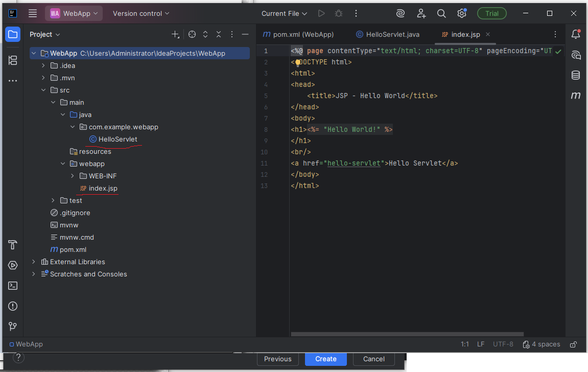Expand the .idea folder

pyautogui.click(x=43, y=66)
